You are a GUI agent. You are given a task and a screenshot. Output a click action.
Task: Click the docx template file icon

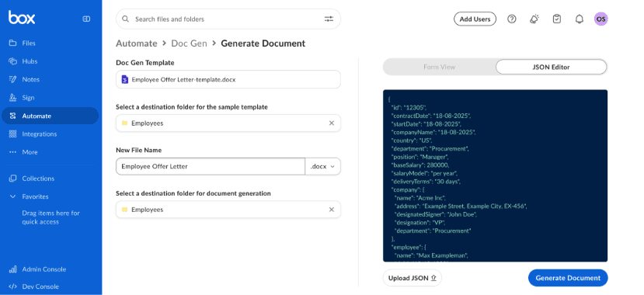tap(125, 79)
